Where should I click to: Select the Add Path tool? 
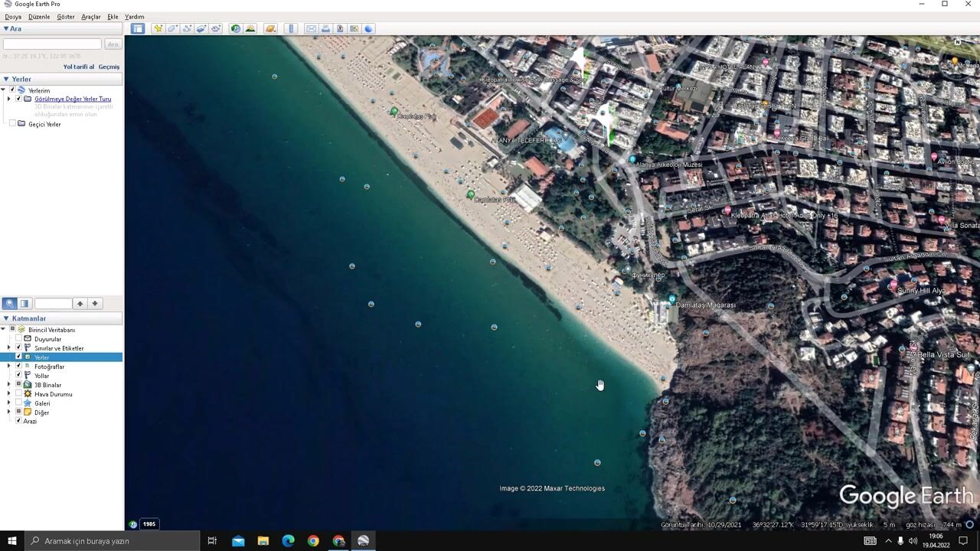[x=187, y=28]
